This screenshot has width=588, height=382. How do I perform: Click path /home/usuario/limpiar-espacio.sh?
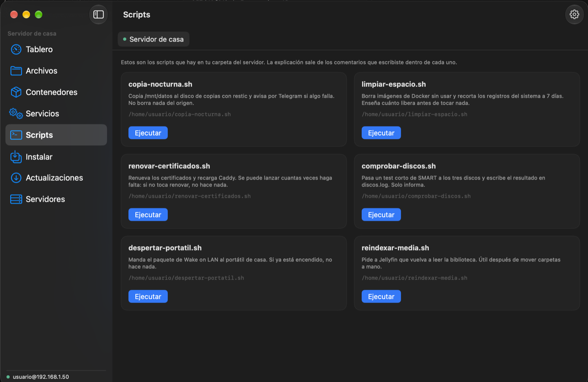click(x=414, y=115)
